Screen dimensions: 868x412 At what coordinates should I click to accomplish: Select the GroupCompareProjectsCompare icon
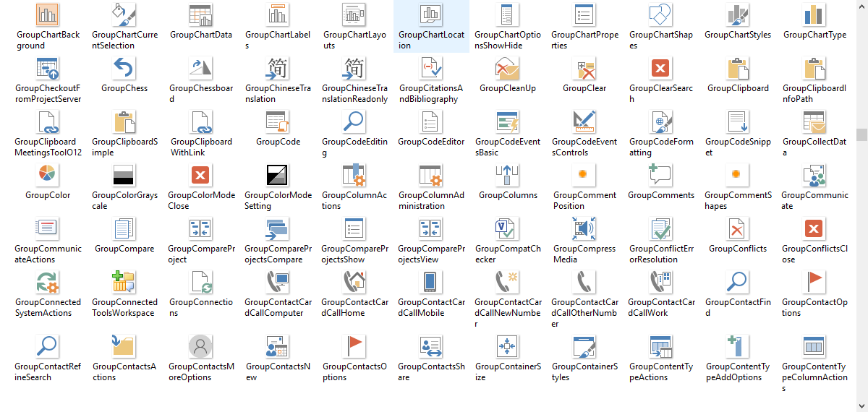click(278, 229)
